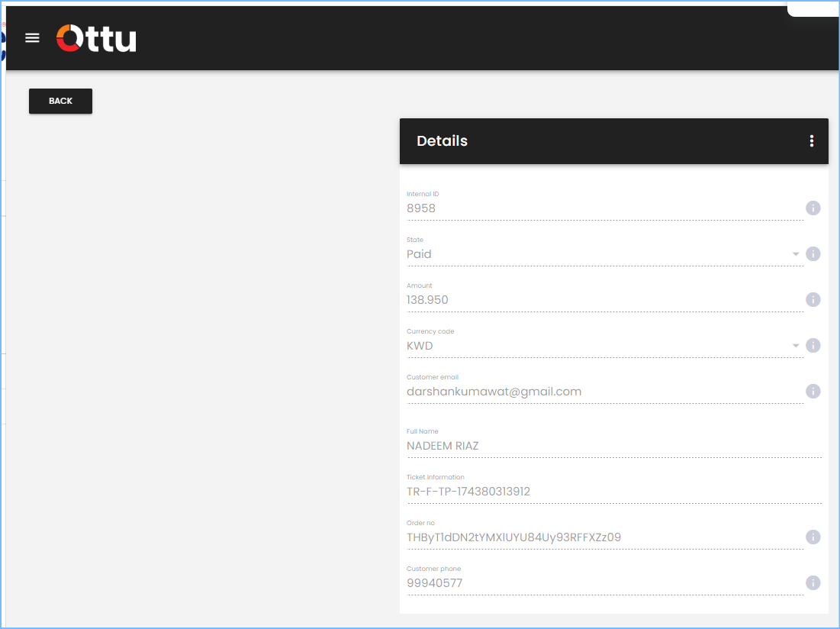
Task: Click the Ticket Information label
Action: pyautogui.click(x=436, y=477)
